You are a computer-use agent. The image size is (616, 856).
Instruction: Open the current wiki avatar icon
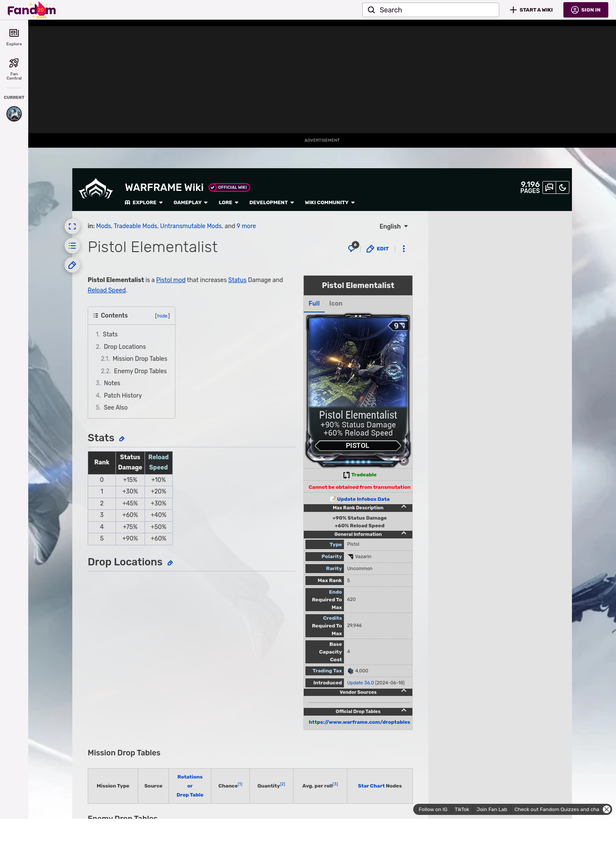coord(14,114)
